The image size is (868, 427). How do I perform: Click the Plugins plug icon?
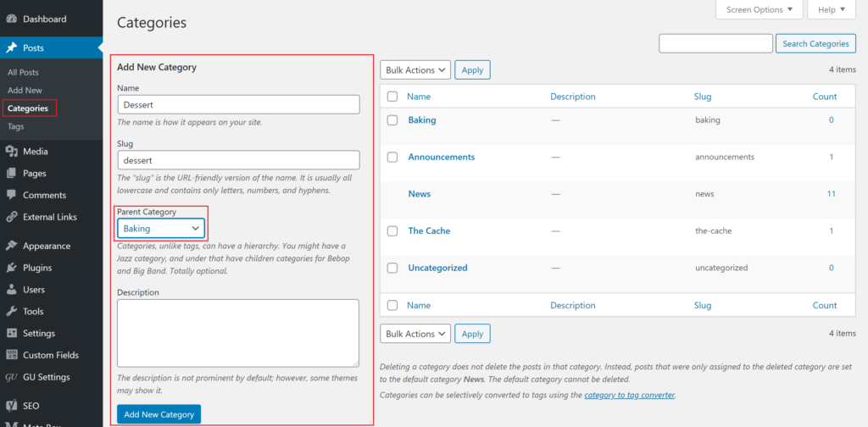[11, 268]
